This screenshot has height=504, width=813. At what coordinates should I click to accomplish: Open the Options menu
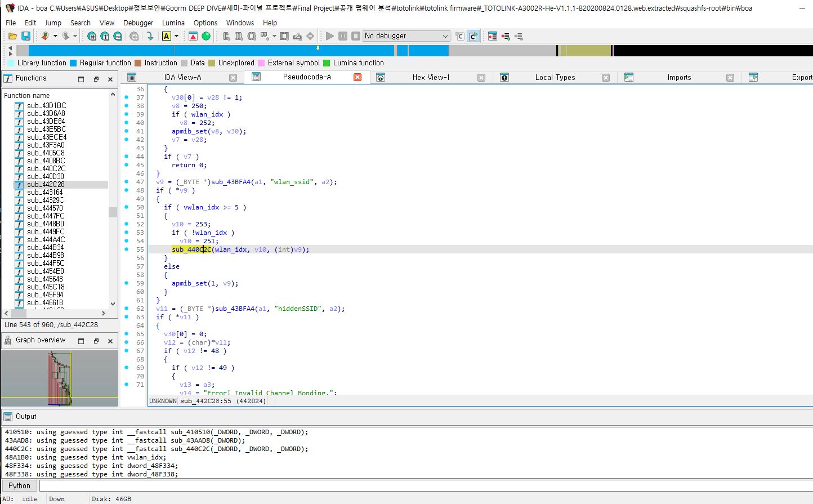tap(206, 23)
